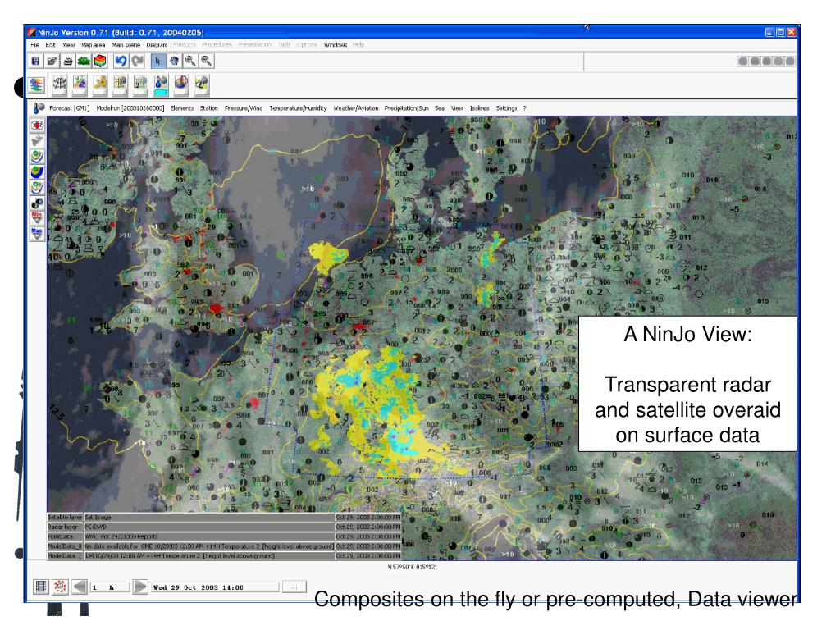Screen dimensions: 840x630
Task: Click the third contour lines sidebar icon
Action: point(37,188)
